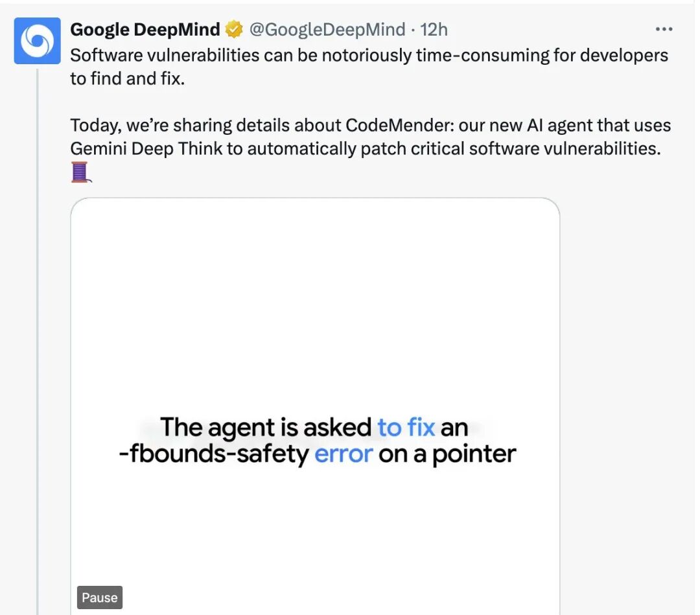Click 'The agent is asked' video caption

266,428
